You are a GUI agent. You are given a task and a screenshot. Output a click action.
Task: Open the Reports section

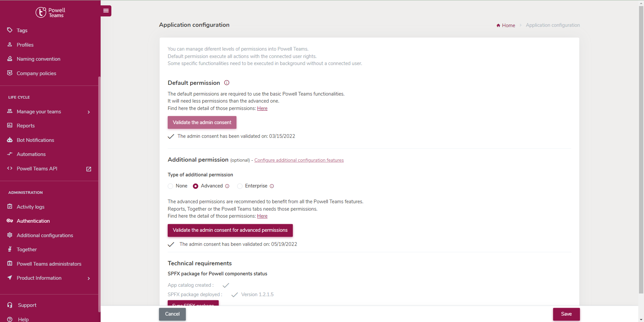click(25, 125)
